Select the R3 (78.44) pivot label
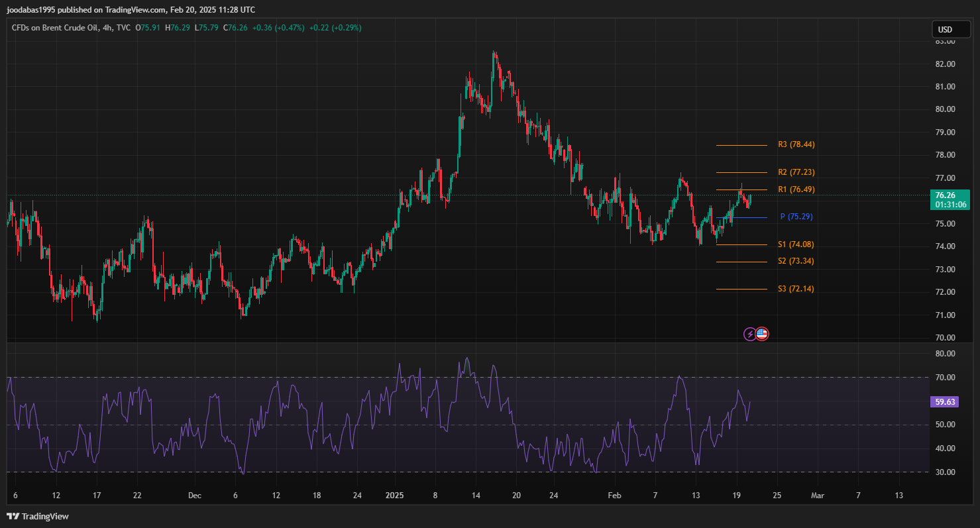This screenshot has height=528, width=980. tap(796, 144)
